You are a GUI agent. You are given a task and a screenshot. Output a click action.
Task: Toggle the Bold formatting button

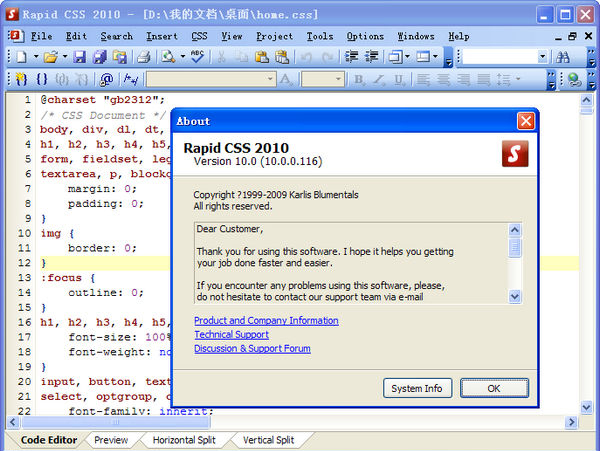pos(359,79)
